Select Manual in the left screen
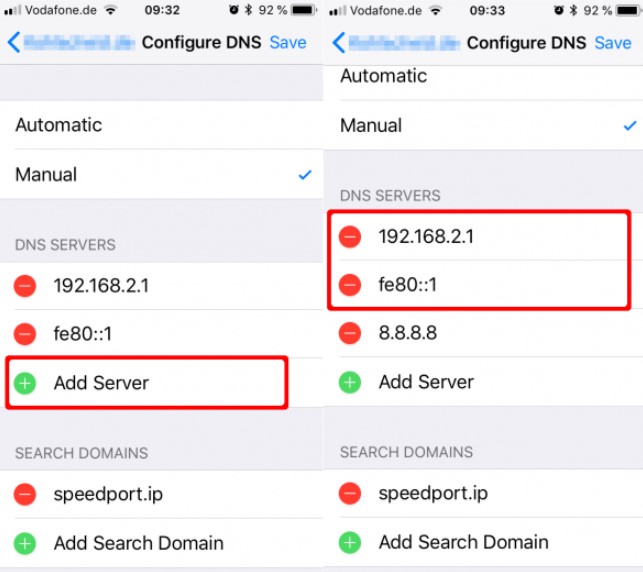 point(161,174)
